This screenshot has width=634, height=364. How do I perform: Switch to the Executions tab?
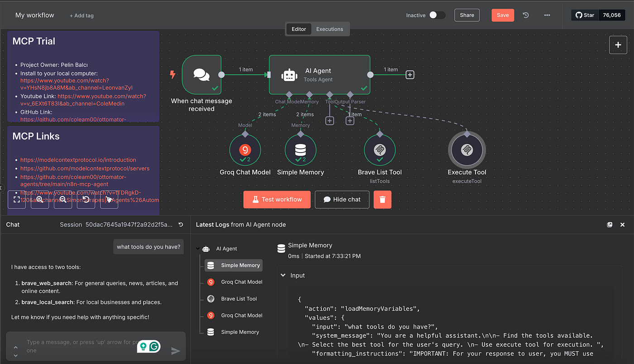(329, 29)
